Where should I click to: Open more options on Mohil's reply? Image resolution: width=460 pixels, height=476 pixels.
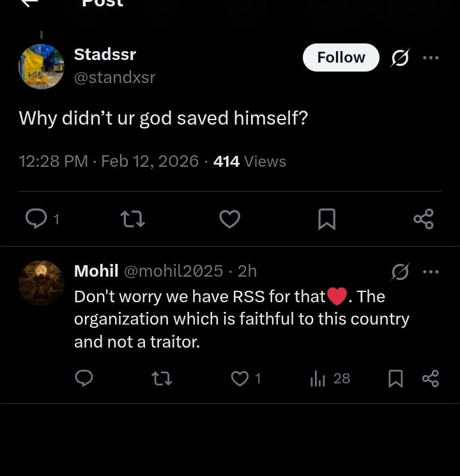(431, 272)
